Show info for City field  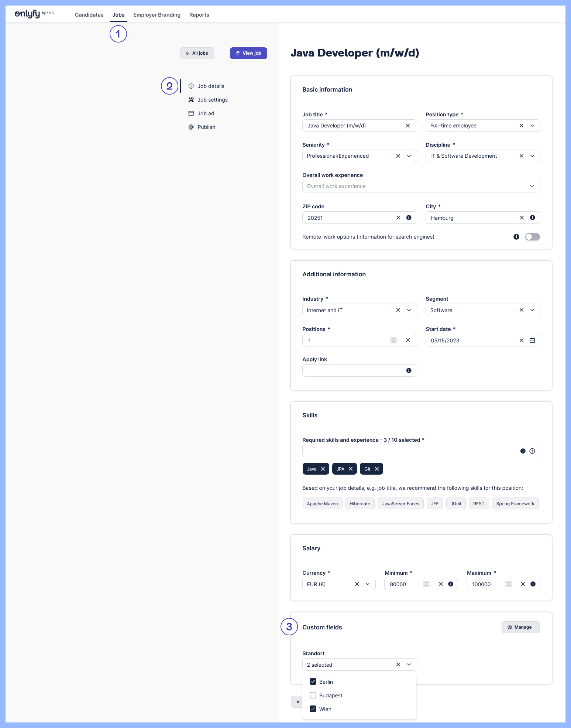click(533, 218)
